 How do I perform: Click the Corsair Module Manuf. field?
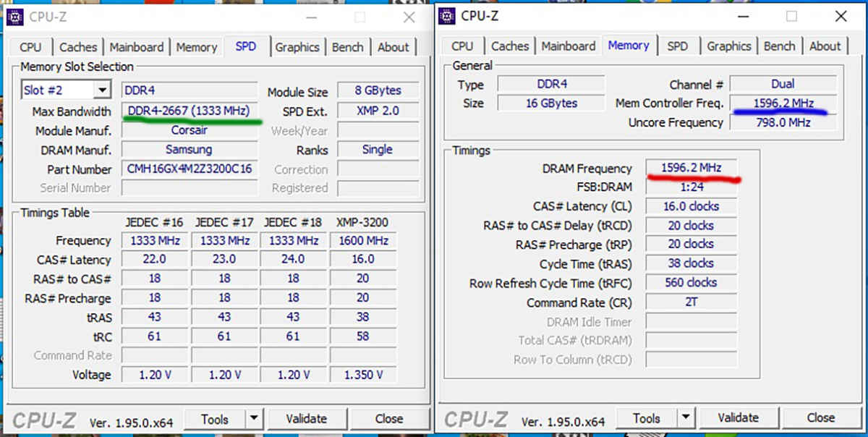coord(190,130)
